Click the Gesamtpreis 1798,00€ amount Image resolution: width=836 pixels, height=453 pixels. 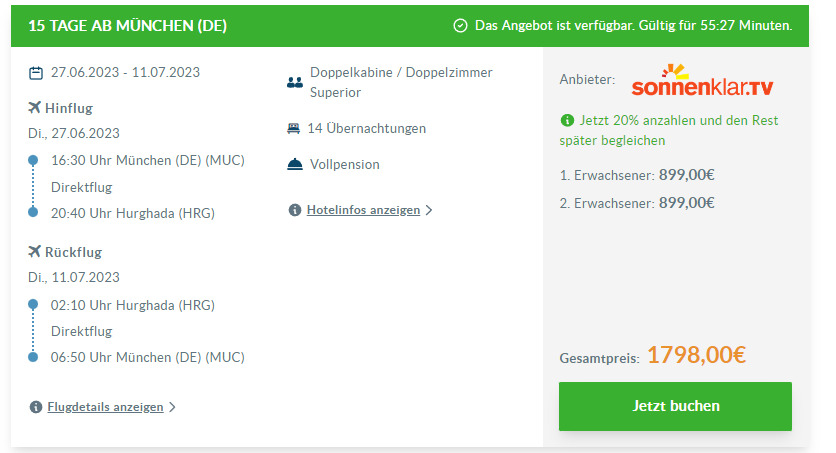point(696,355)
